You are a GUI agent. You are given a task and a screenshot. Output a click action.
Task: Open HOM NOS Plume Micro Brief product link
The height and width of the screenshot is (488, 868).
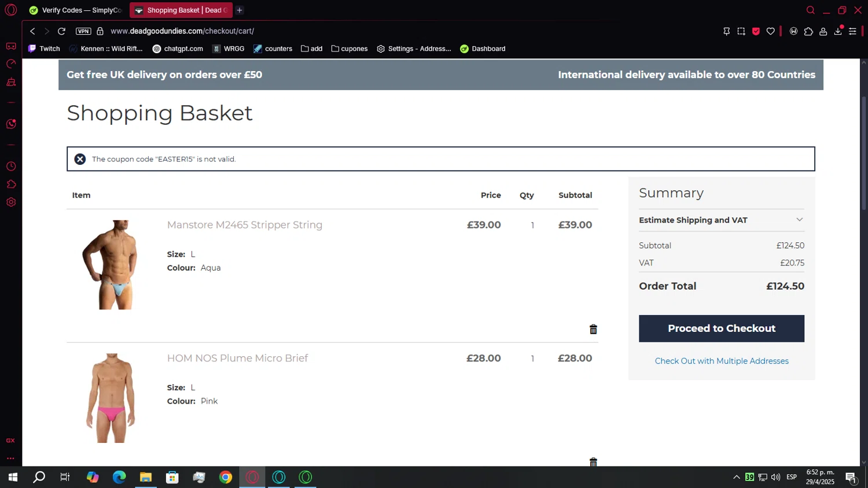(237, 358)
